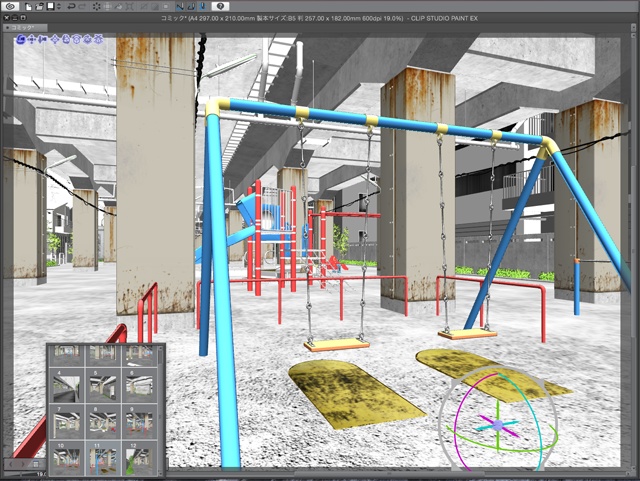Image resolution: width=640 pixels, height=481 pixels.
Task: Switch to the コミック* document tab
Action: point(25,28)
